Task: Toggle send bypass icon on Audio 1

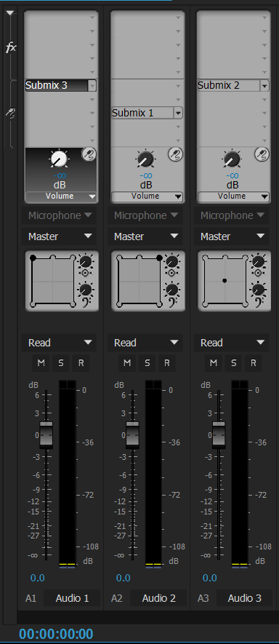Action: coord(88,154)
